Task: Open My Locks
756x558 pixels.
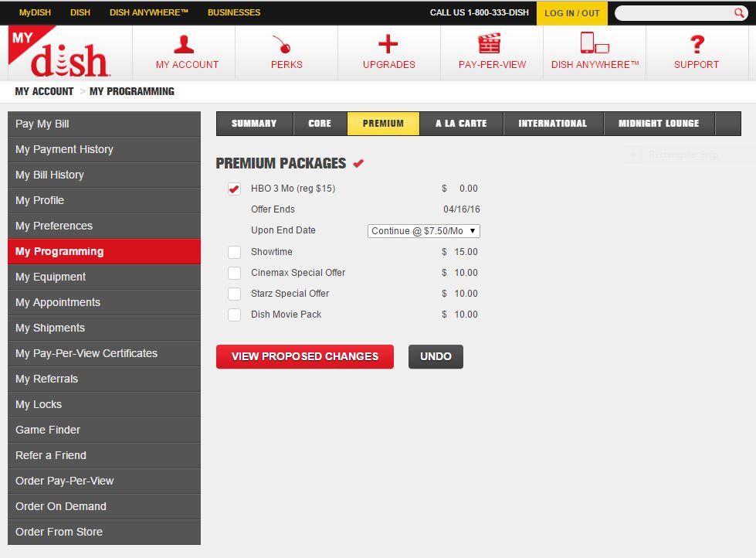Action: (x=104, y=404)
